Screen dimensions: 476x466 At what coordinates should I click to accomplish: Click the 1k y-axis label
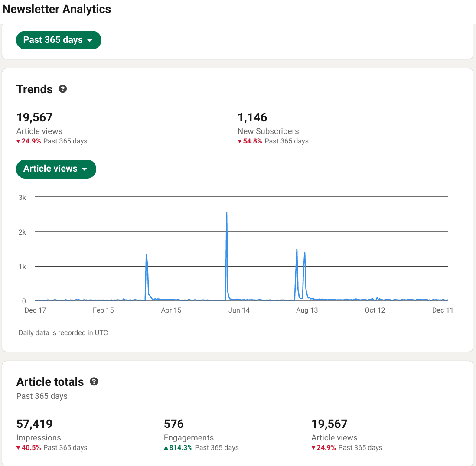22,267
